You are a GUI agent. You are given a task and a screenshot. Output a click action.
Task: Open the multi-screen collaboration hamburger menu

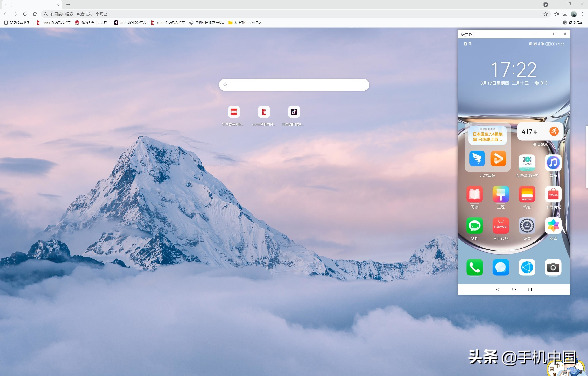pyautogui.click(x=534, y=34)
